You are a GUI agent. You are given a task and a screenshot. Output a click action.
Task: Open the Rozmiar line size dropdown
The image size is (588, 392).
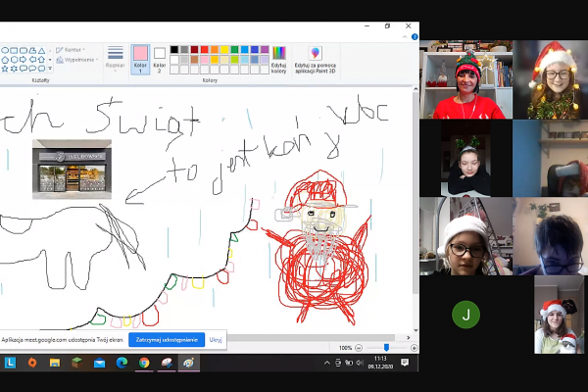pos(116,57)
